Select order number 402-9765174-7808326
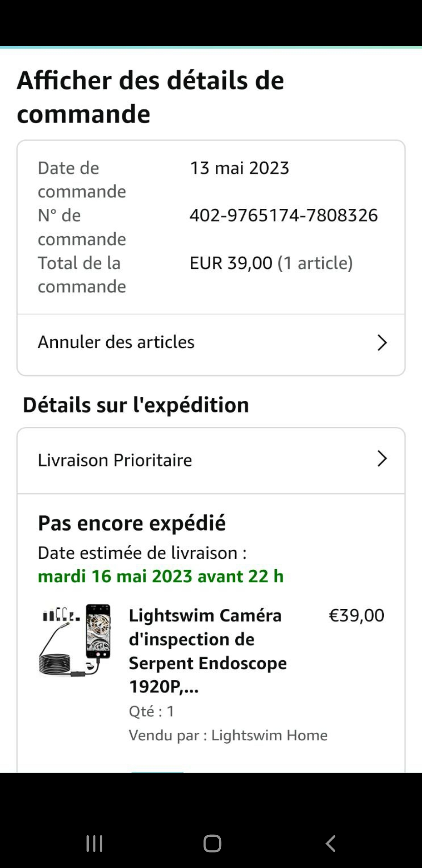The height and width of the screenshot is (868, 422). [284, 215]
